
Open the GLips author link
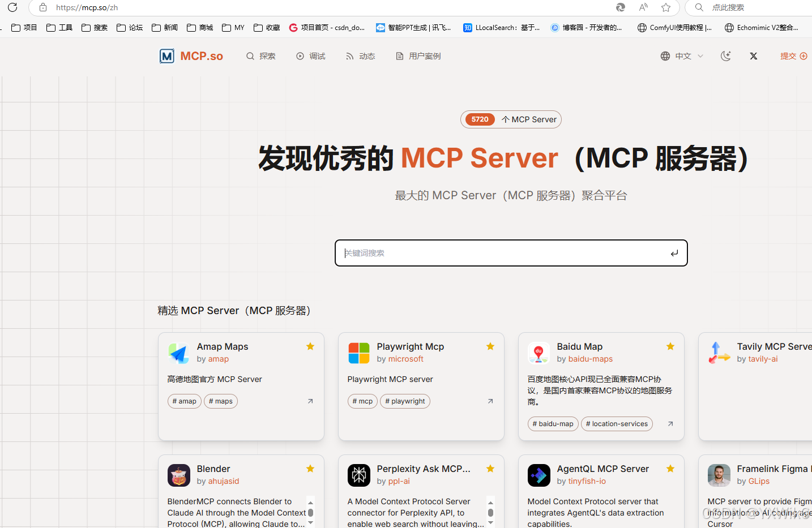tap(759, 481)
